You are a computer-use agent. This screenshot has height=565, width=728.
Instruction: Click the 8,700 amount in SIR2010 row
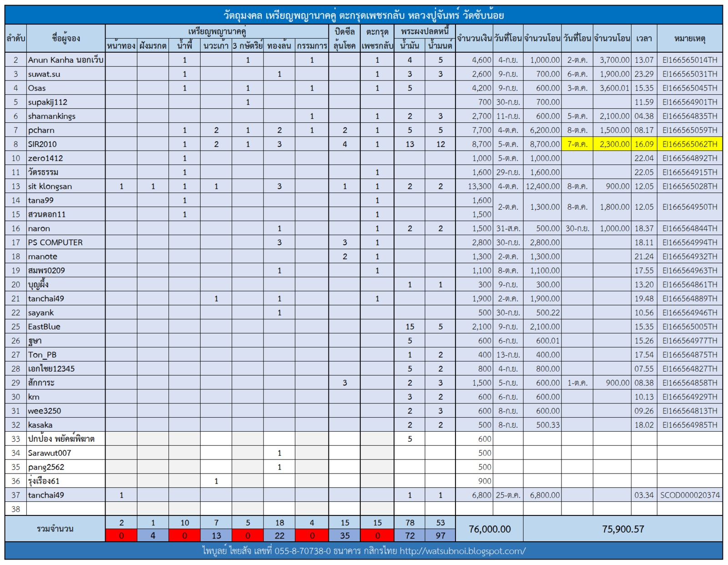[475, 144]
